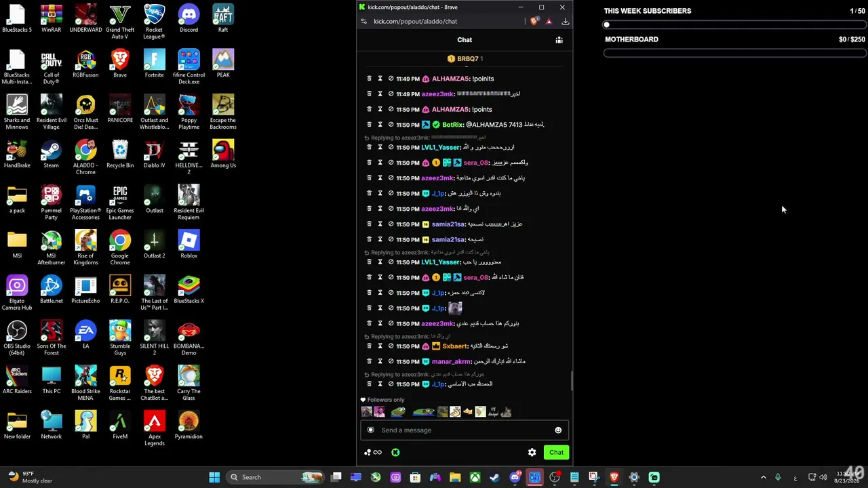Viewport: 868px width, 488px height.
Task: Ban manar_akrm from chat
Action: 391,361
